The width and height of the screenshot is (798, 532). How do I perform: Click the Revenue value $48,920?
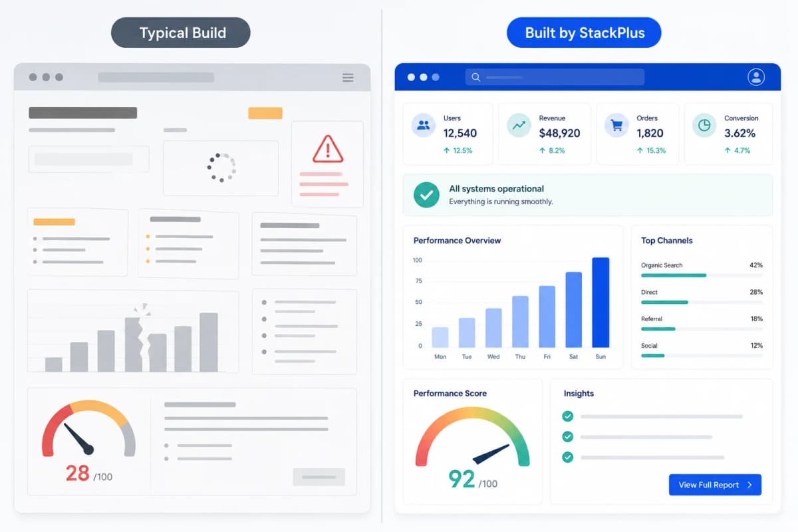point(559,133)
